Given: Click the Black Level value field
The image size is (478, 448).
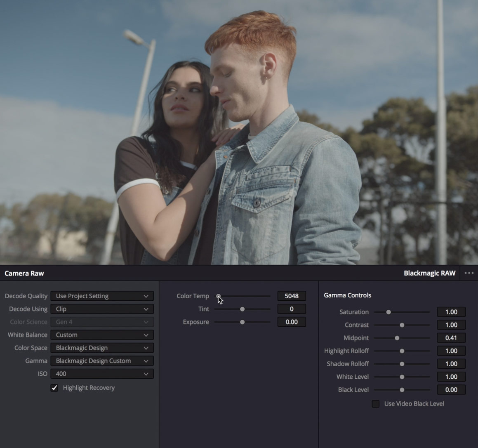Looking at the screenshot, I should [451, 390].
